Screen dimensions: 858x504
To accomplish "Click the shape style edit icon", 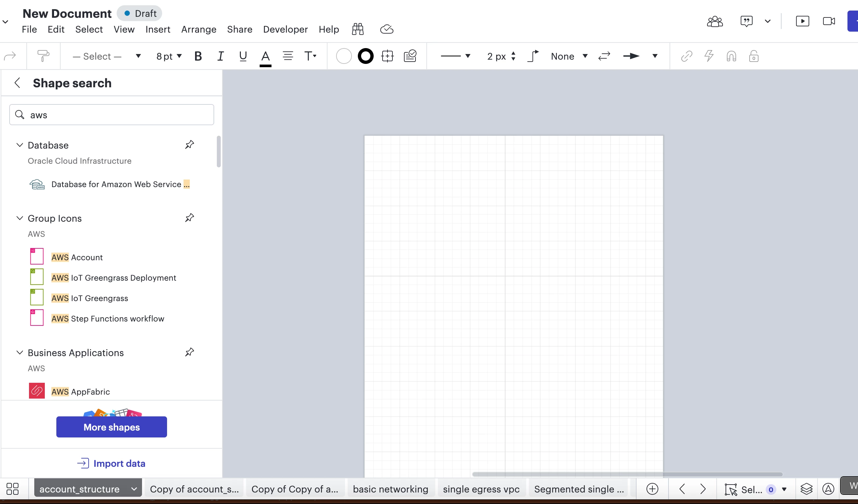I will (x=410, y=56).
